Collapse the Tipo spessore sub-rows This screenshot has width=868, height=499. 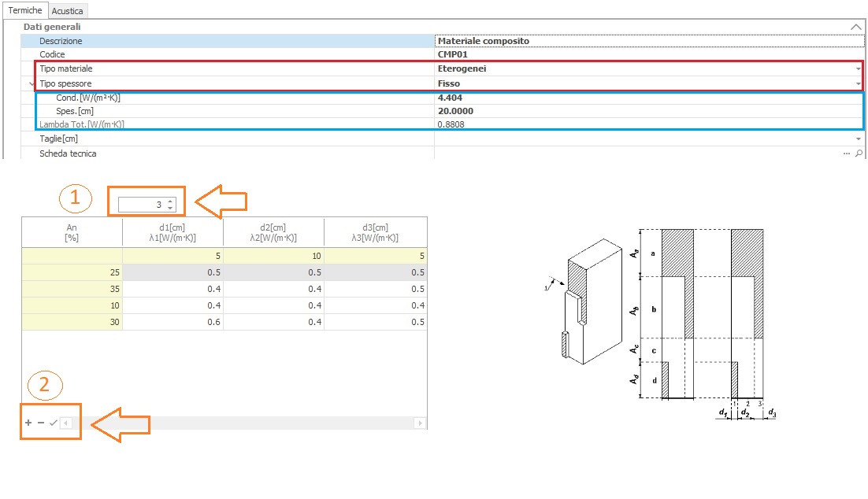[x=31, y=83]
